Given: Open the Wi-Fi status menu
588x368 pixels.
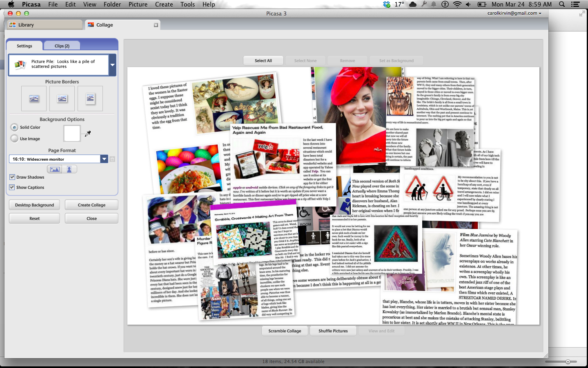Looking at the screenshot, I should tap(457, 4).
